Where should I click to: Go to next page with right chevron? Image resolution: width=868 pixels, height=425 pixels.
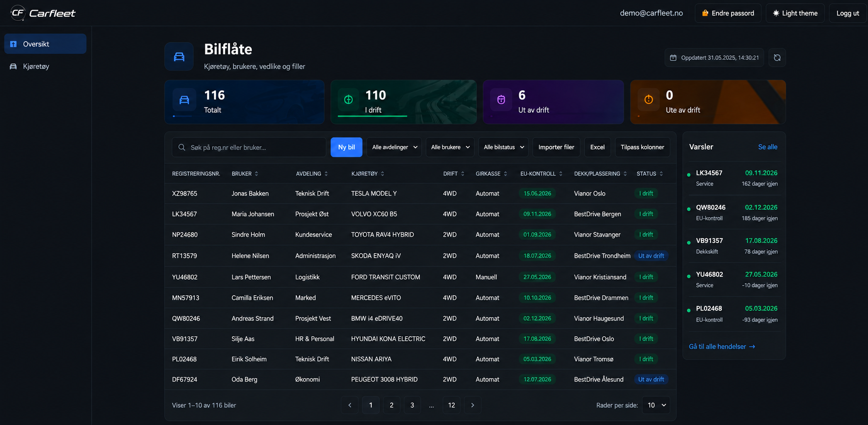(x=472, y=405)
